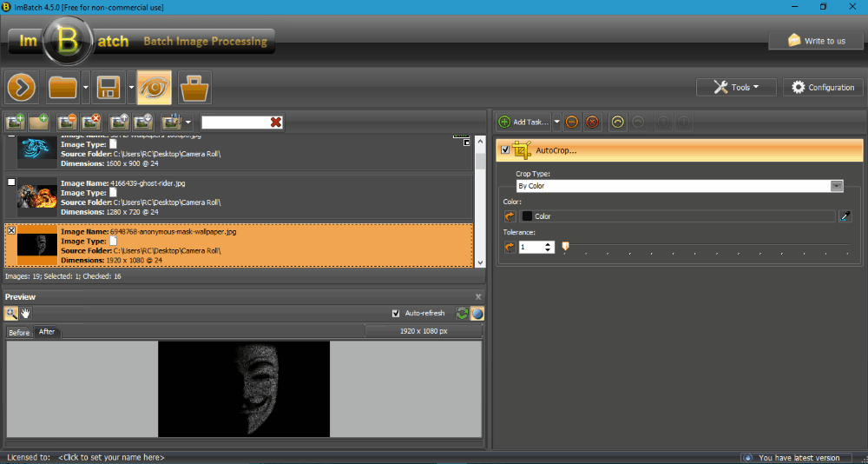Open the black Color swatch picker
This screenshot has height=464, width=868.
click(527, 216)
